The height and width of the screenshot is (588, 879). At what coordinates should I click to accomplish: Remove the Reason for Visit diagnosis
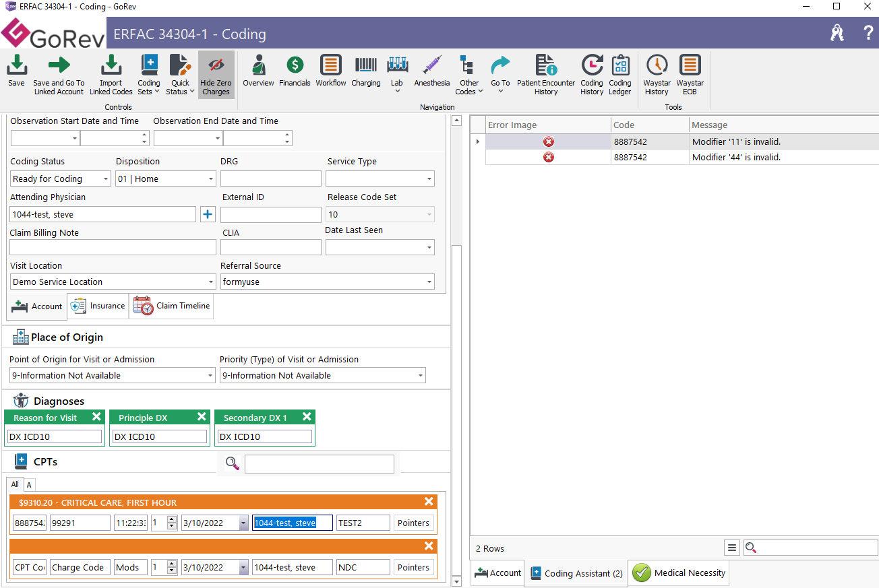tap(96, 417)
